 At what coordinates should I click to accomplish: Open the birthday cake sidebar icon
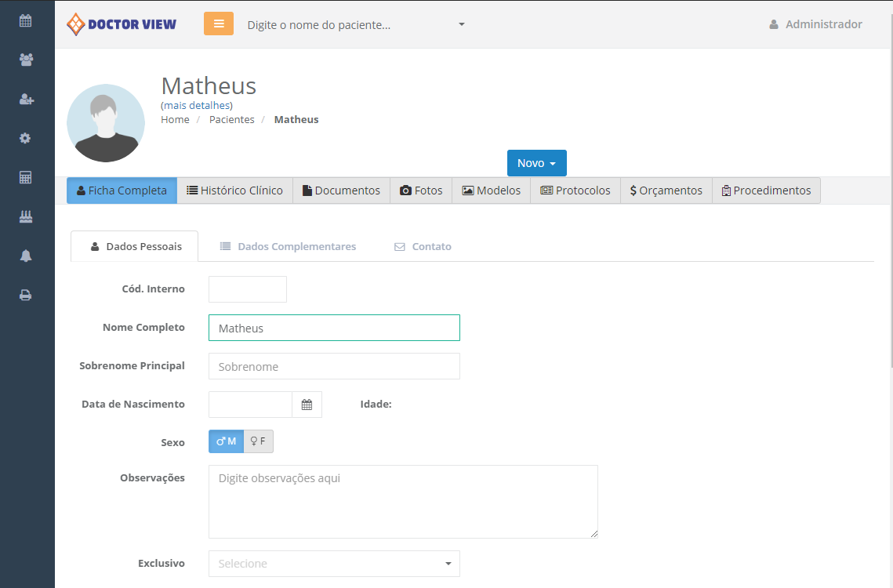pyautogui.click(x=26, y=217)
